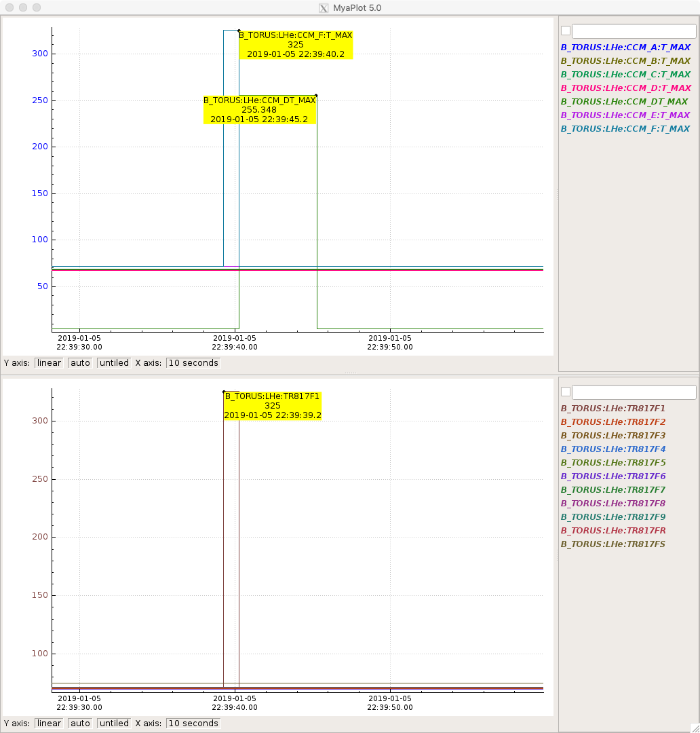Select B_TORUS:LHe:TR817FR channel
The image size is (700, 733).
[x=612, y=530]
